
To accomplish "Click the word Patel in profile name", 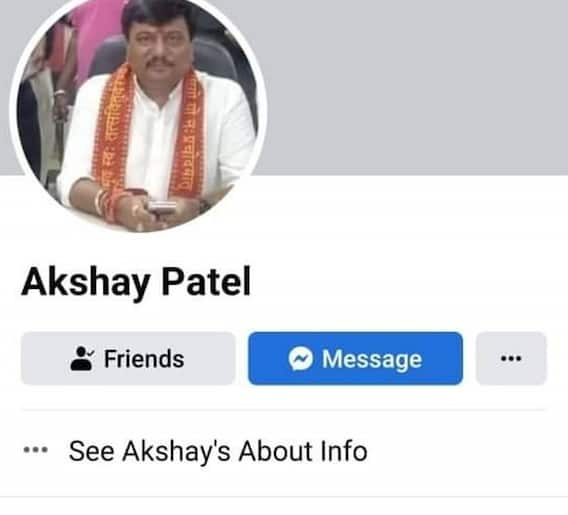I will click(206, 281).
